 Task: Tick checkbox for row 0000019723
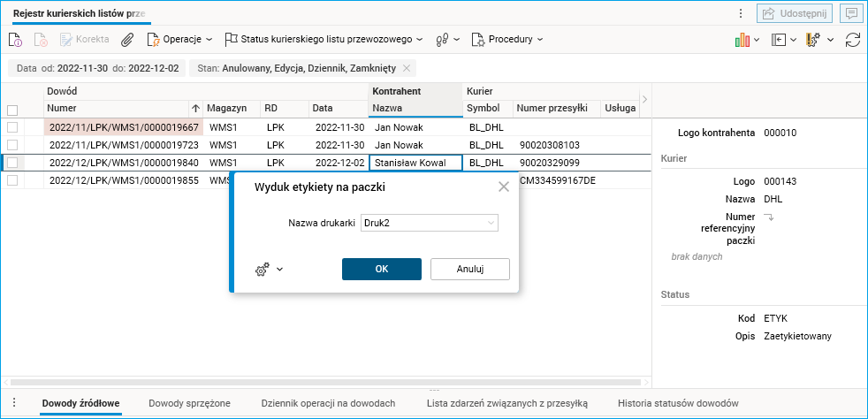point(12,145)
